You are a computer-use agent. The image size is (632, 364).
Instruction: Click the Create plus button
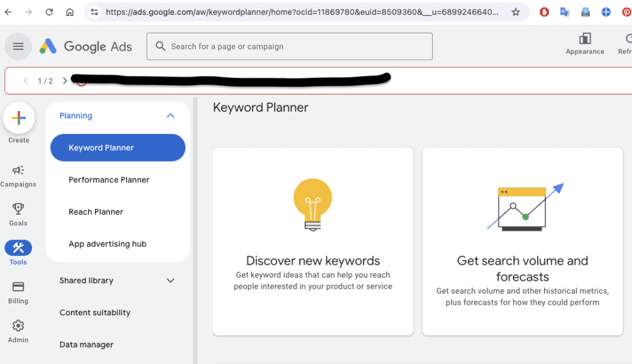coord(19,118)
